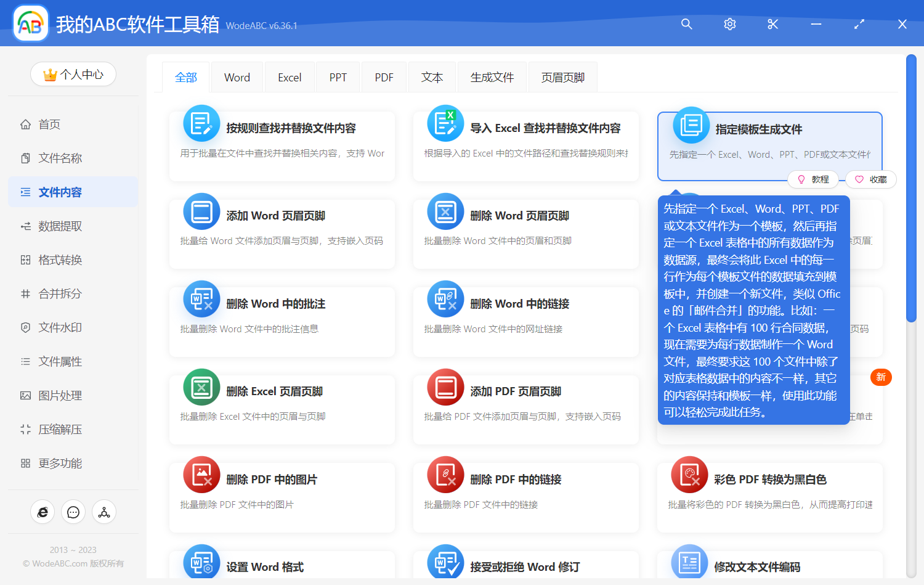Open the 个人中心 button

pyautogui.click(x=73, y=74)
